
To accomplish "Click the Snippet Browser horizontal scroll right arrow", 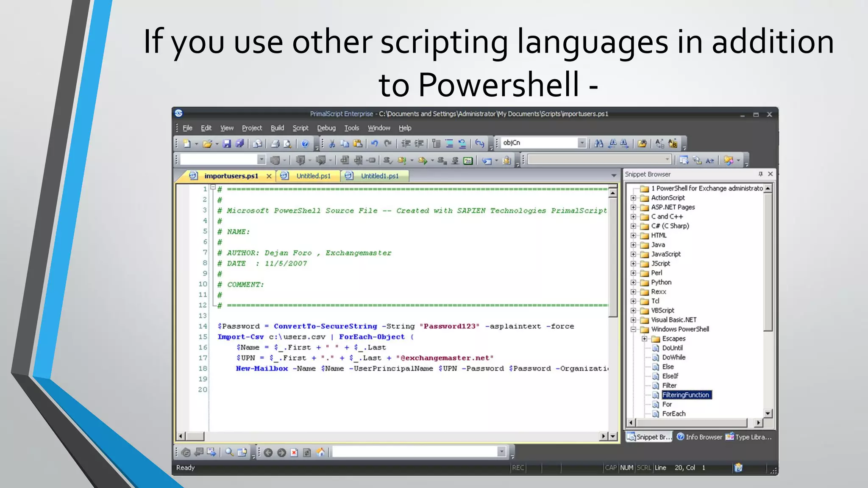I will tap(758, 422).
